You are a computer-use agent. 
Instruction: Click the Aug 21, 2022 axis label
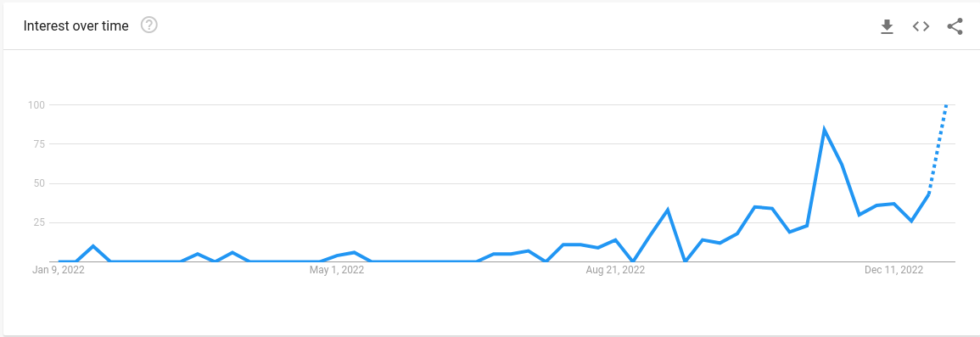coord(616,270)
